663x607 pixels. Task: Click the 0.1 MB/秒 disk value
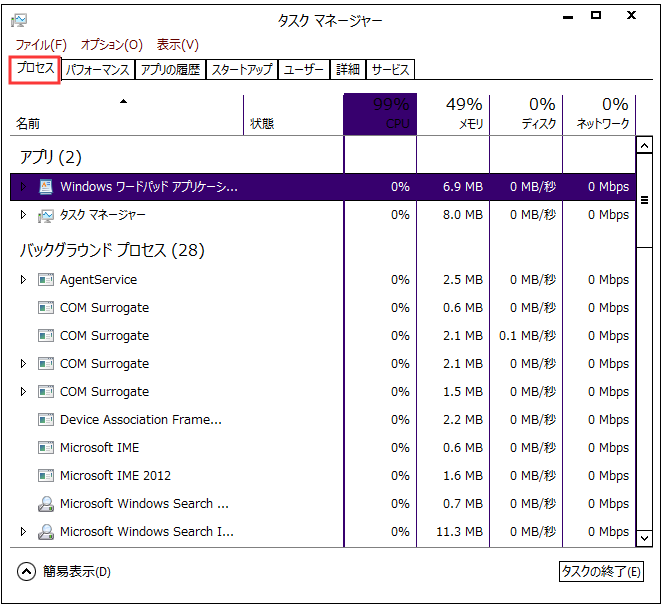click(527, 336)
